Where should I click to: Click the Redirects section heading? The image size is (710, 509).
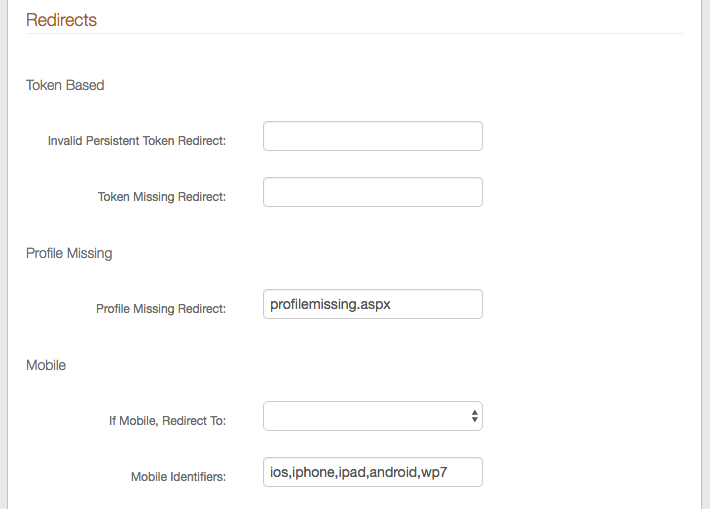[61, 20]
